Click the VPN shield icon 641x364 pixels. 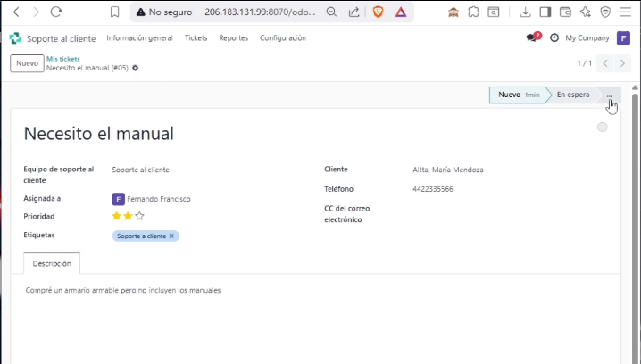click(605, 12)
